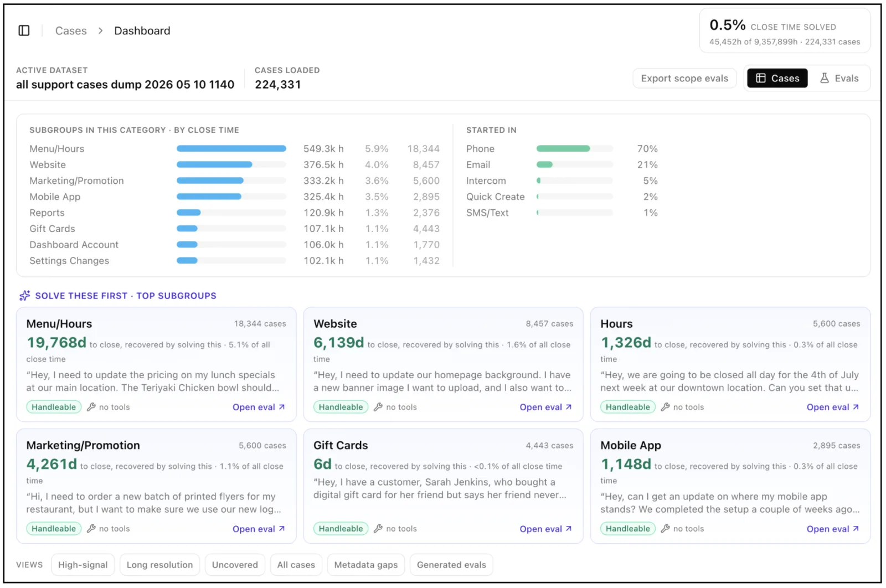Click the Quick Create channel label
The height and width of the screenshot is (588, 886).
tap(496, 197)
